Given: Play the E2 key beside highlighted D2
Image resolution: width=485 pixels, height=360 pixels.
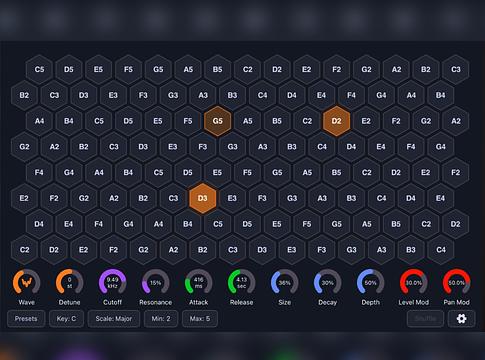Looking at the screenshot, I should [x=366, y=121].
